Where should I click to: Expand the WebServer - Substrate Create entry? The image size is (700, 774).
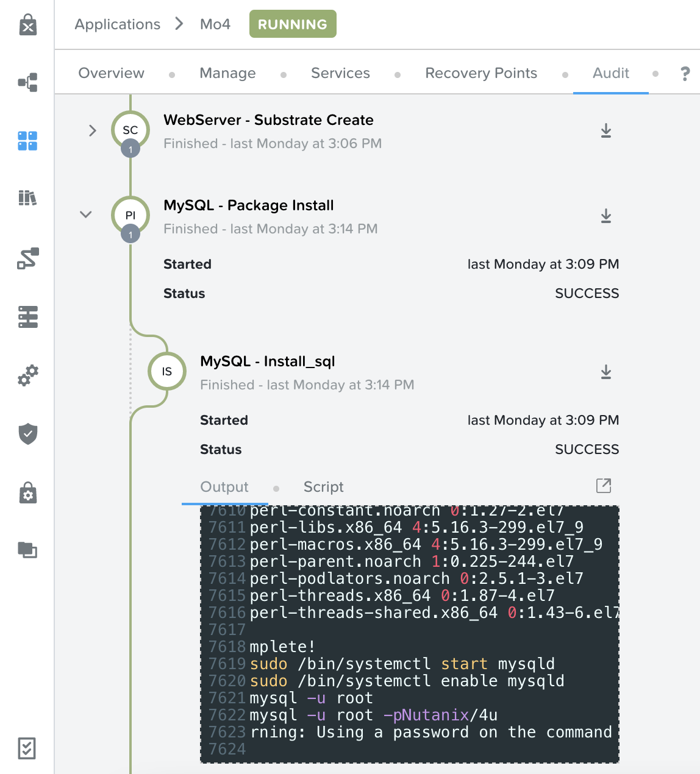coord(93,130)
